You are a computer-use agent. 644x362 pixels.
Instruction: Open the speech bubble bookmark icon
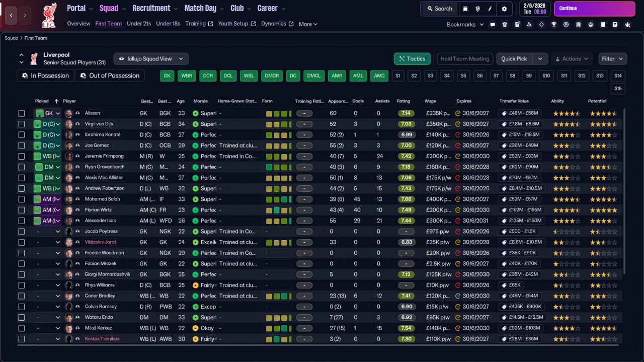click(493, 24)
